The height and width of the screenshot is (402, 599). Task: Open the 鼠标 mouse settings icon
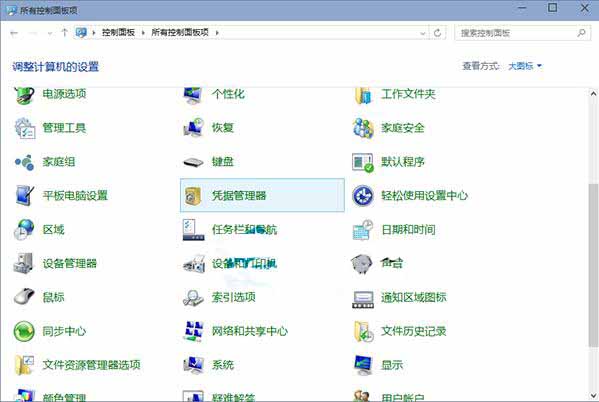pyautogui.click(x=24, y=297)
